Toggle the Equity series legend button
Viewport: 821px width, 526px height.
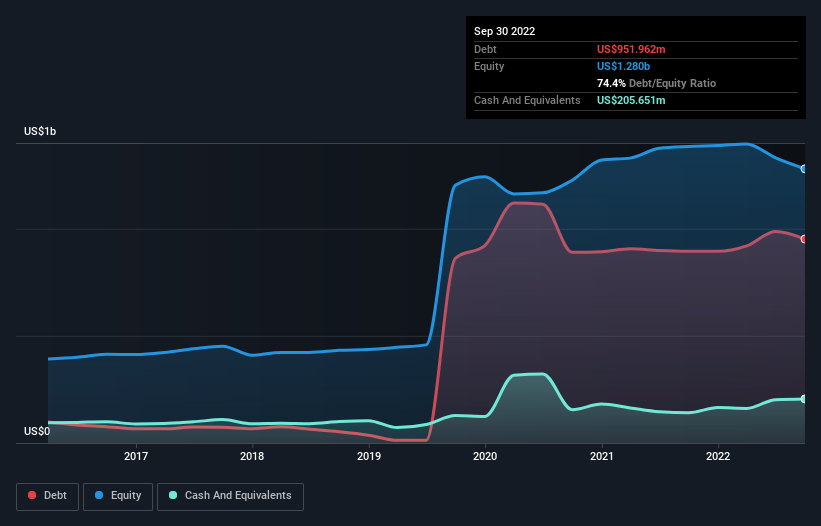[x=118, y=496]
